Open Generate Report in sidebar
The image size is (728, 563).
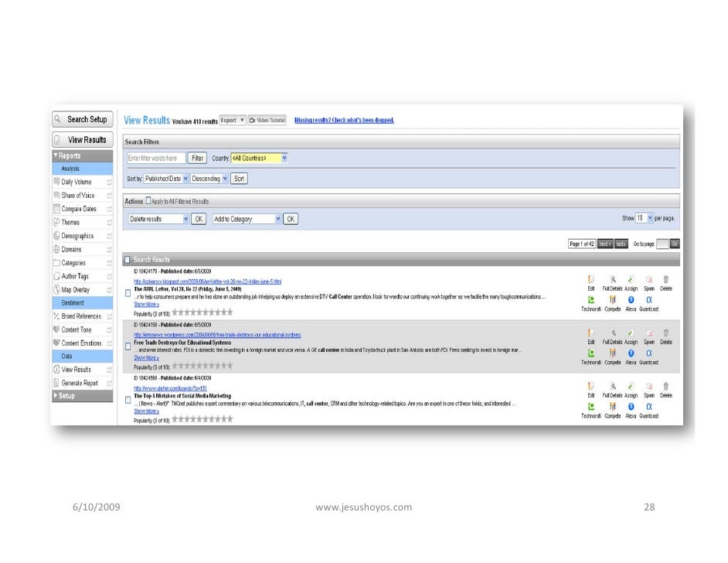tap(80, 384)
